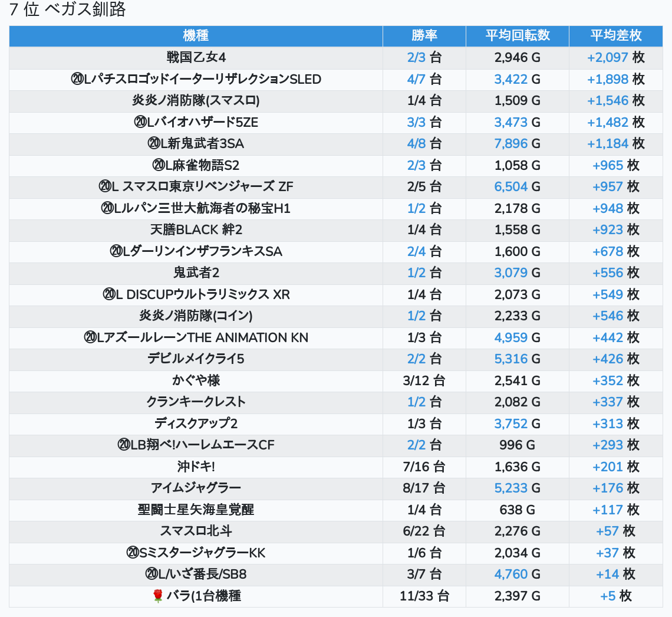Open the 6,504 average rotations link
The width and height of the screenshot is (672, 617).
click(x=511, y=187)
